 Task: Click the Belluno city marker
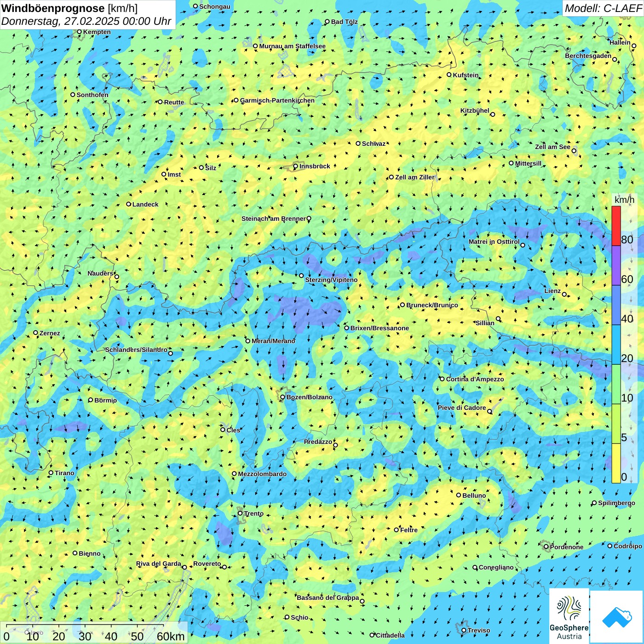point(459,495)
